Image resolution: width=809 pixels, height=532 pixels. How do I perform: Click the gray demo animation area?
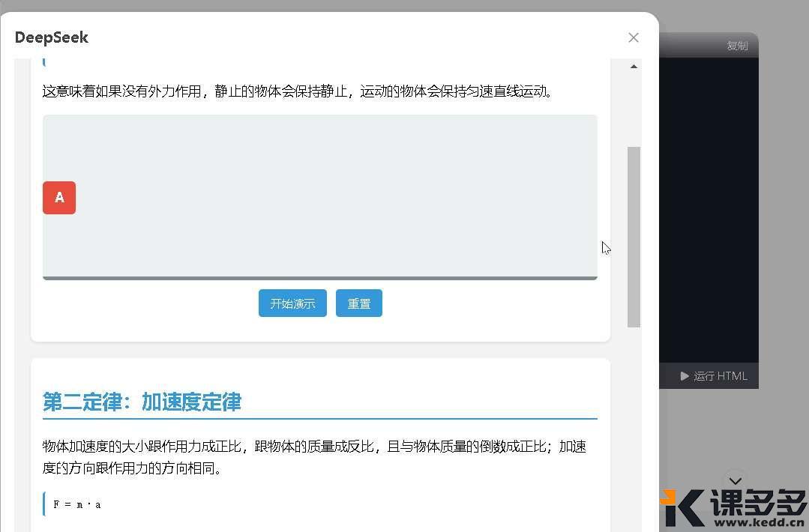pos(337,195)
